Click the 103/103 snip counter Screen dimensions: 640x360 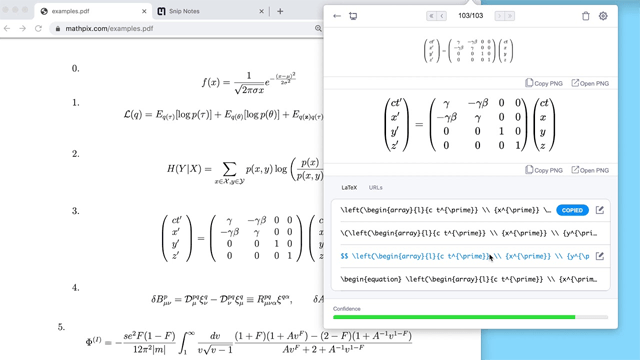click(x=471, y=16)
